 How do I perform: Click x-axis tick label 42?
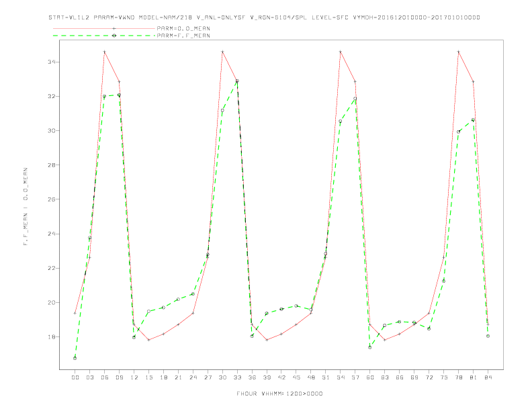click(281, 377)
